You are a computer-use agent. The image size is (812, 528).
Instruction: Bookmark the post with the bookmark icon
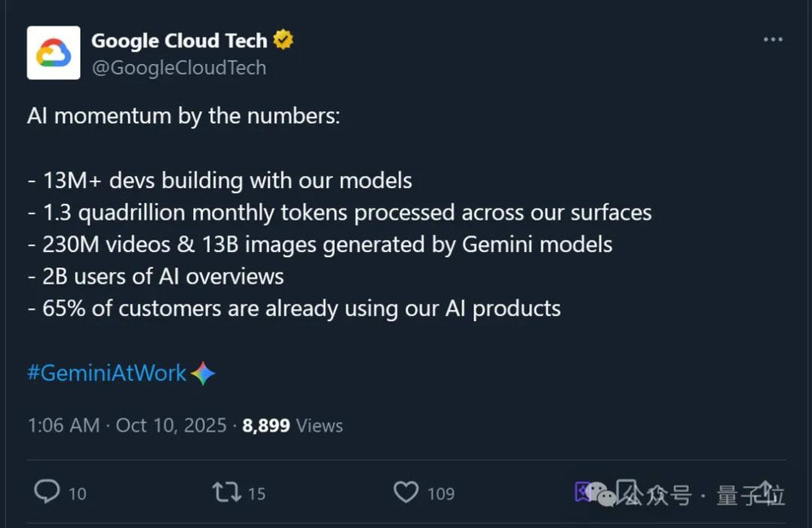(626, 491)
